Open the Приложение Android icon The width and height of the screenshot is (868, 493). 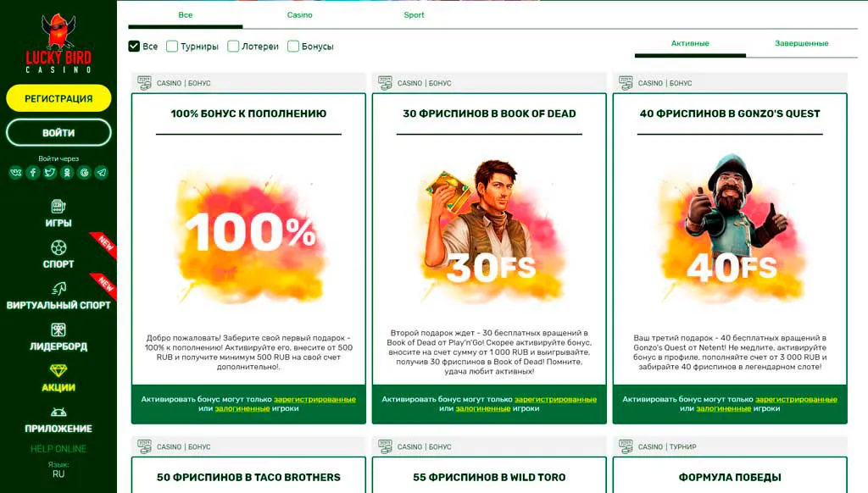pos(58,413)
